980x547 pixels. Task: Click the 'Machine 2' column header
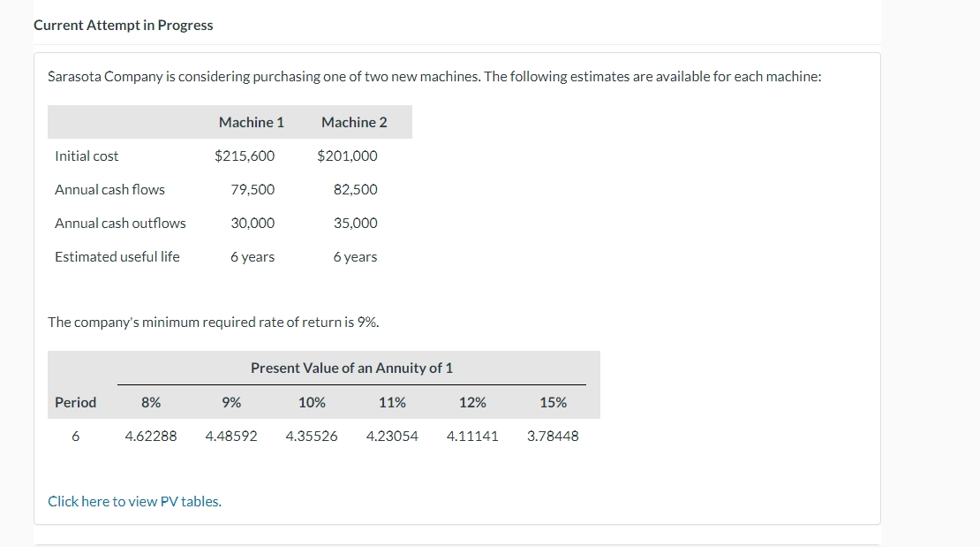coord(354,122)
